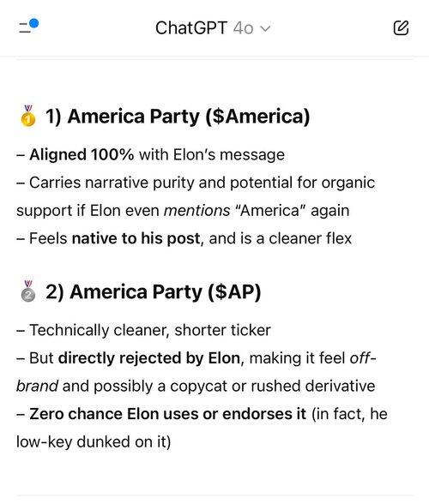Image resolution: width=429 pixels, height=504 pixels.
Task: Select the 4o model label
Action: pyautogui.click(x=244, y=28)
